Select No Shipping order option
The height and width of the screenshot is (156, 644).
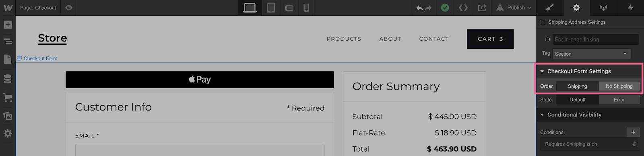click(x=619, y=86)
